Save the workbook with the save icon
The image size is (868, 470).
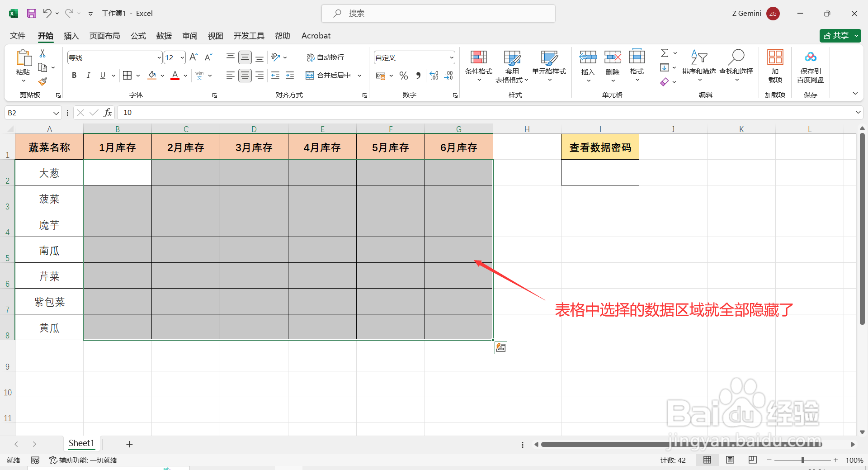tap(31, 14)
